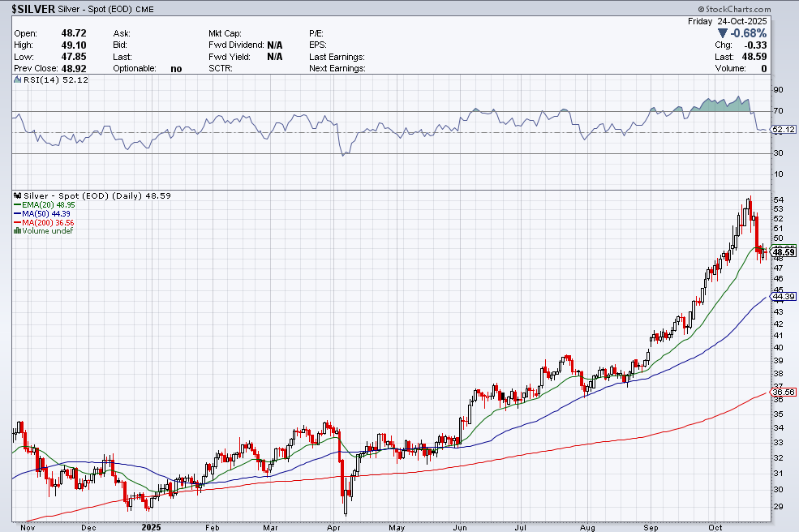
Task: Click the 'Silver - Spot (EOD) (Daily) 48.59' legend
Action: (97, 195)
